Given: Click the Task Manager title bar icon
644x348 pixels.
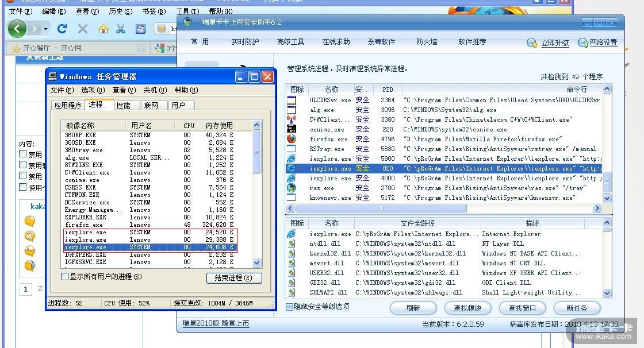Looking at the screenshot, I should 52,76.
